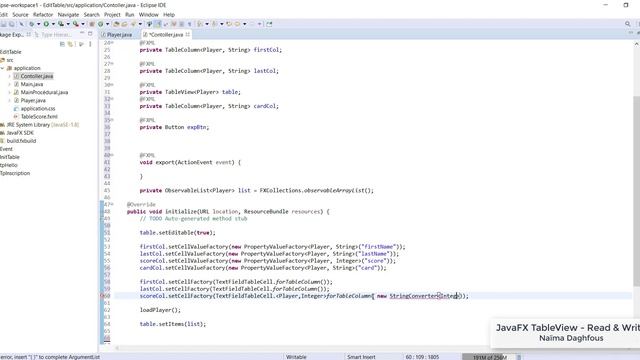Open the Navigate menu
This screenshot has width=640, height=360.
pos(68,15)
